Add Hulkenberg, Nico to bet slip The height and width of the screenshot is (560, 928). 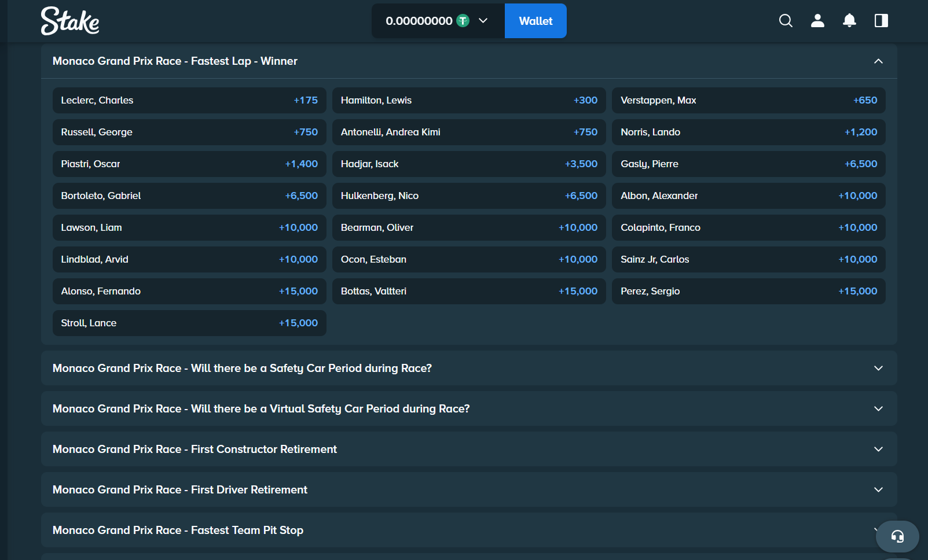pyautogui.click(x=469, y=196)
